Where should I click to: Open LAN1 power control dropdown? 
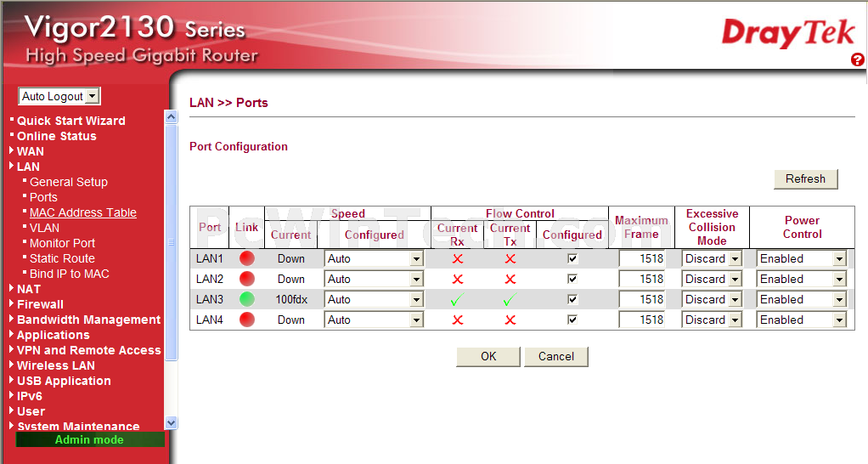[x=802, y=258]
